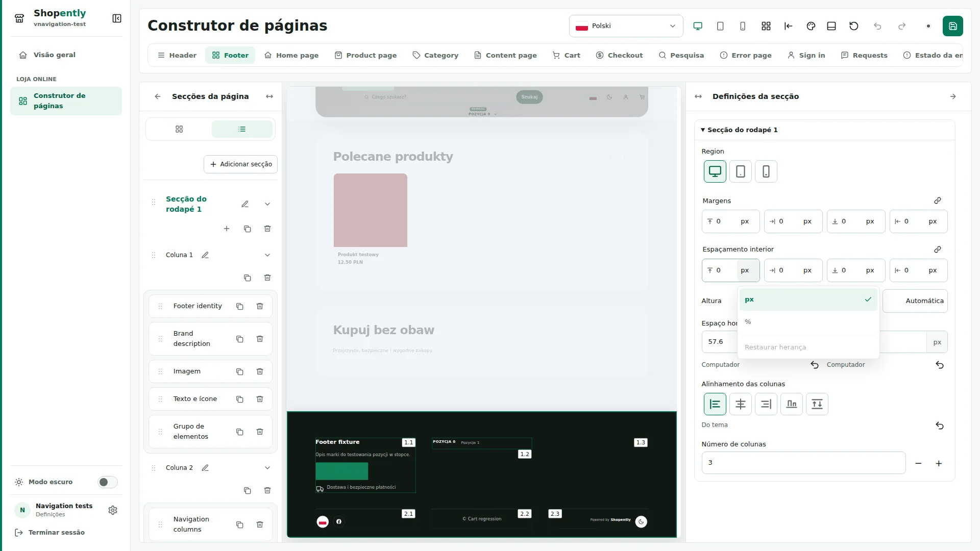The width and height of the screenshot is (980, 551).
Task: Open the Checkout tab
Action: 619,55
